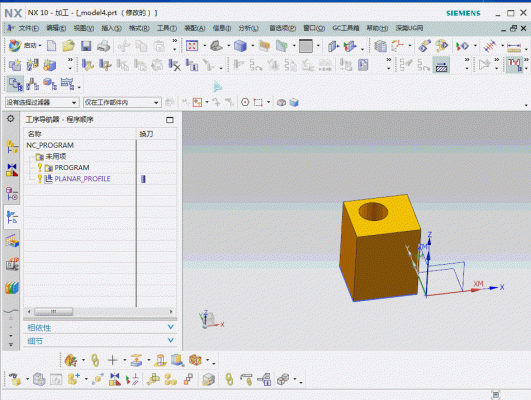Click the navigator settings gear icon
The image size is (531, 400).
(x=11, y=119)
